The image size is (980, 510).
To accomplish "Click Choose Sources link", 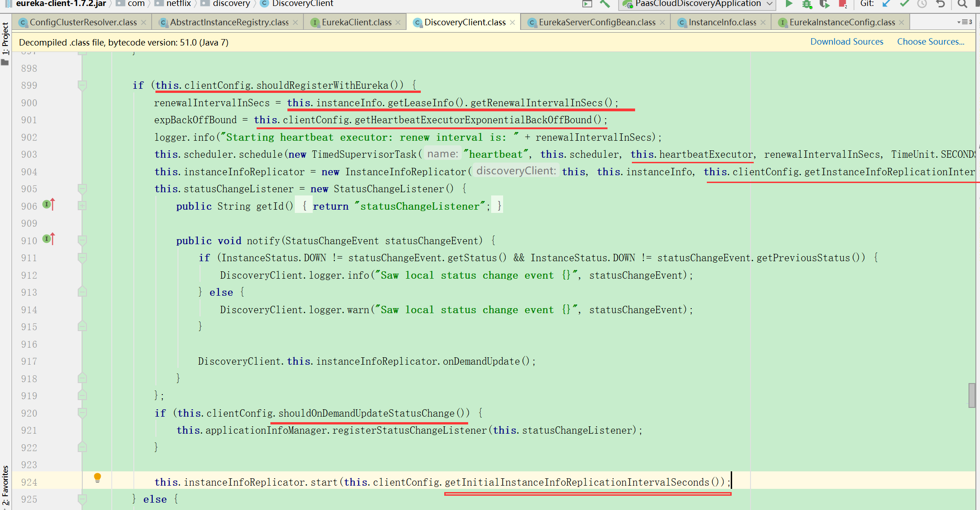I will coord(930,41).
